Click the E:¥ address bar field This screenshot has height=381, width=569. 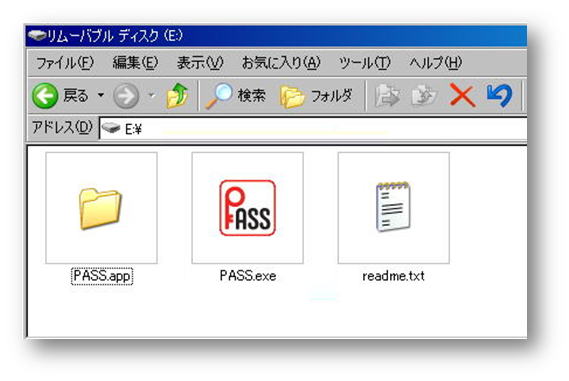click(313, 128)
